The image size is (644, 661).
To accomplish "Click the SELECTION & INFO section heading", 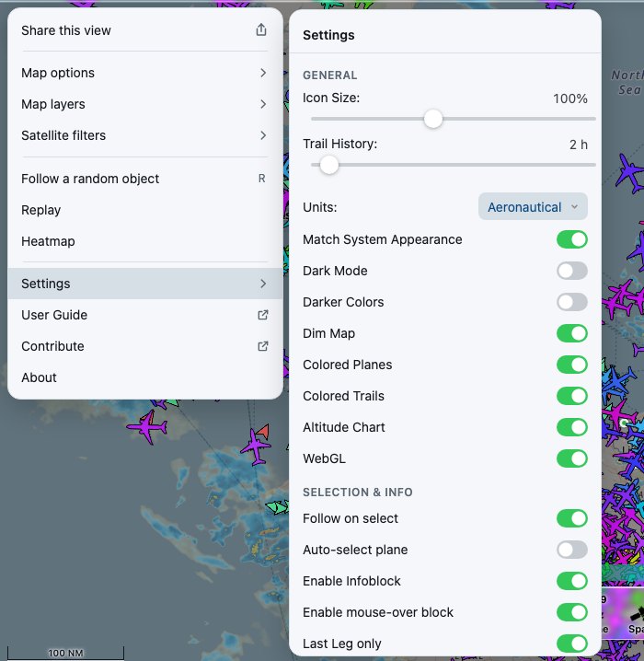I will click(358, 493).
